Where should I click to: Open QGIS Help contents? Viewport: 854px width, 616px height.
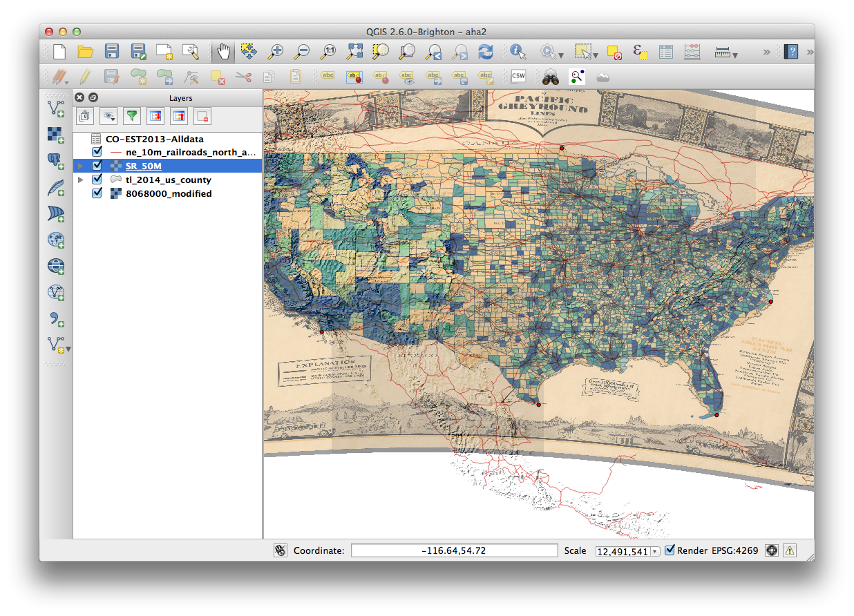tap(792, 51)
